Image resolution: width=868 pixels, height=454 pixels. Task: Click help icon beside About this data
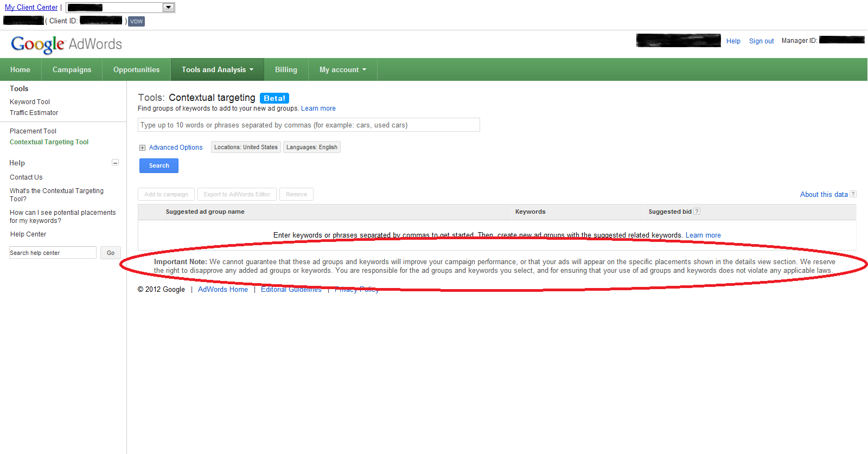click(853, 194)
